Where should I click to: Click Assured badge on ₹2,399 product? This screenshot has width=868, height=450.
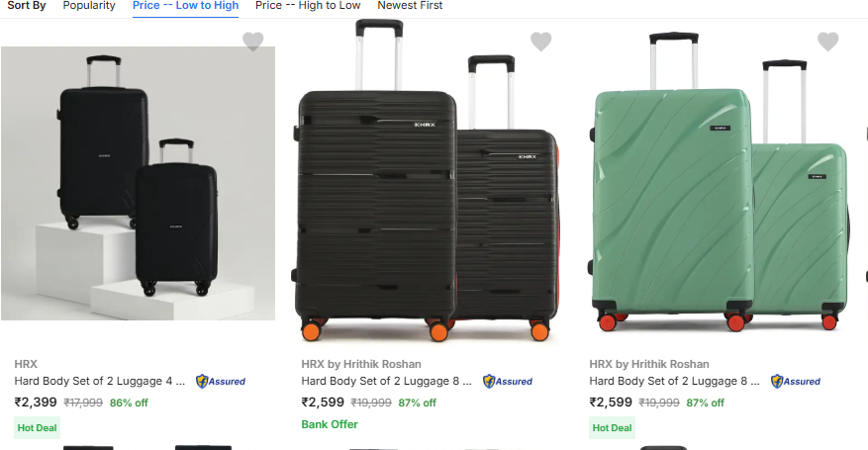point(221,381)
